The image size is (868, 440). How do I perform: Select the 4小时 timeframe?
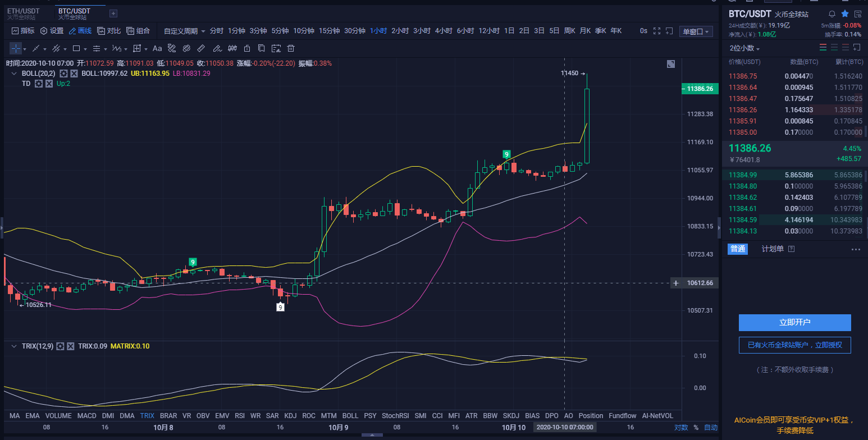[x=444, y=31]
